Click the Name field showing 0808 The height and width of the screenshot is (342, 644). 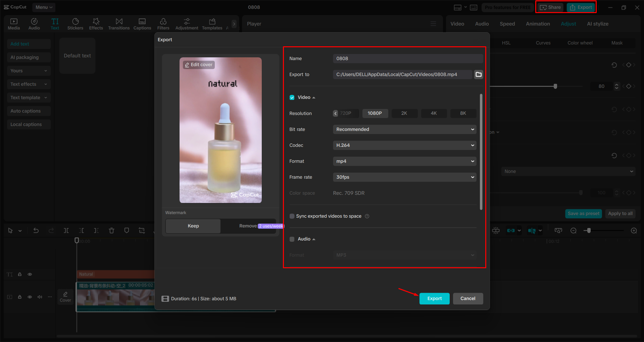click(x=407, y=58)
